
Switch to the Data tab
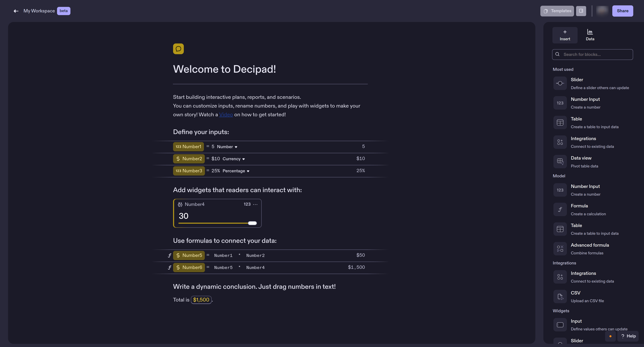(x=590, y=35)
